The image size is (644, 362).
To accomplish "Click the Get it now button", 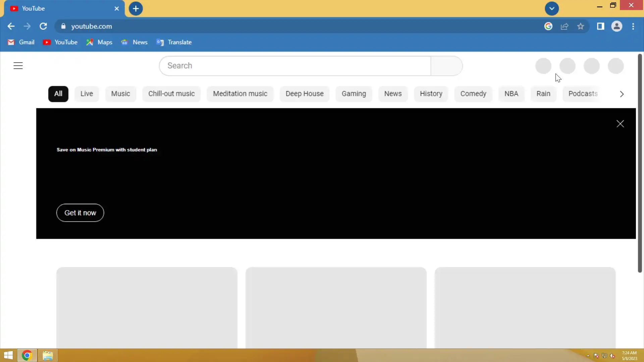I will (80, 213).
